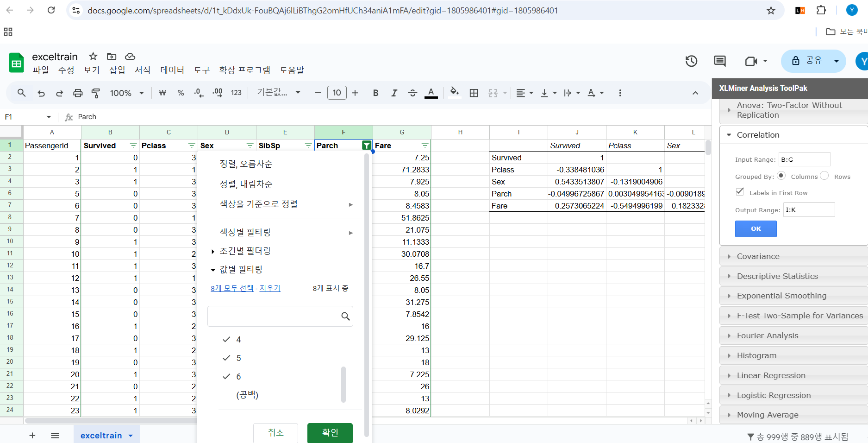Select Grouped By Rows radio
This screenshot has height=443, width=868.
coord(824,176)
